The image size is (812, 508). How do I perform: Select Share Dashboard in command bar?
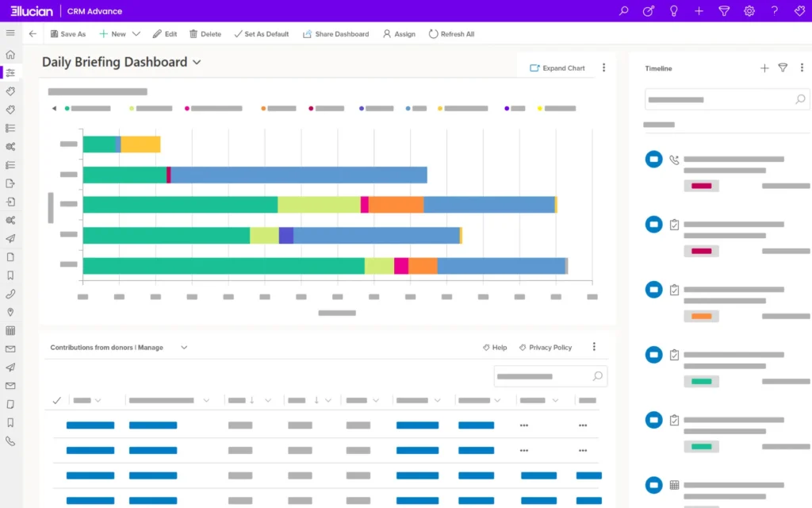click(335, 34)
